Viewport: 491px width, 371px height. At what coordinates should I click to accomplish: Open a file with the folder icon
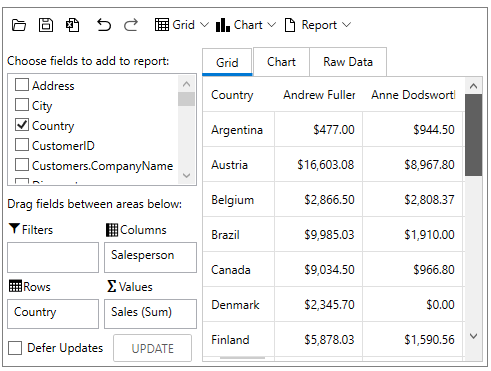(19, 25)
